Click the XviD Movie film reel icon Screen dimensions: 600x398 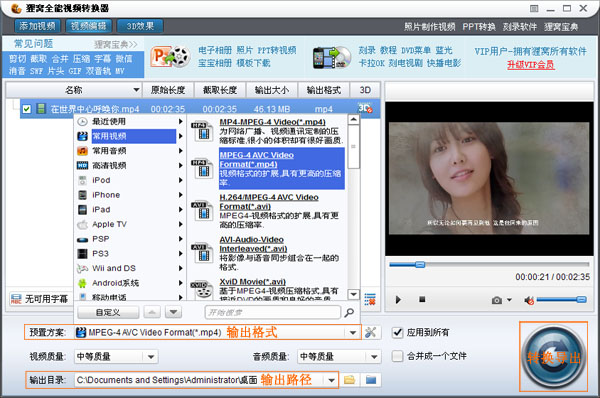[x=202, y=290]
